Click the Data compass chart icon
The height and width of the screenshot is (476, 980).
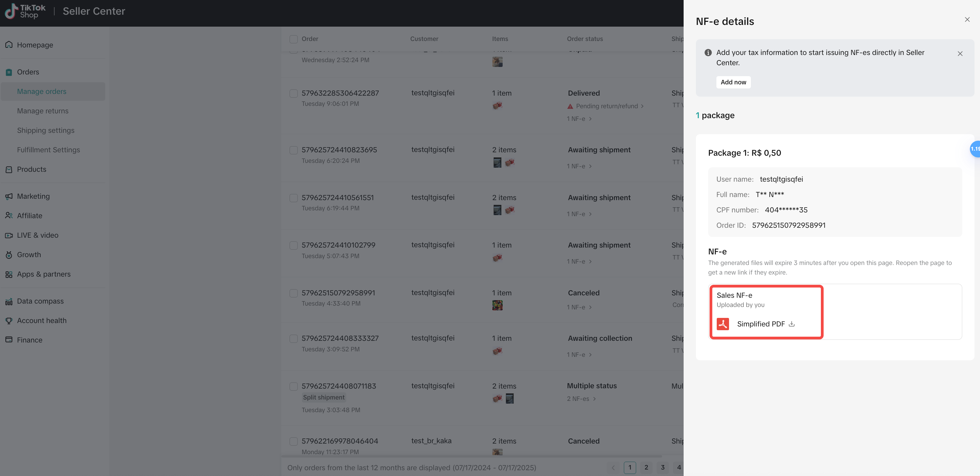pos(9,302)
